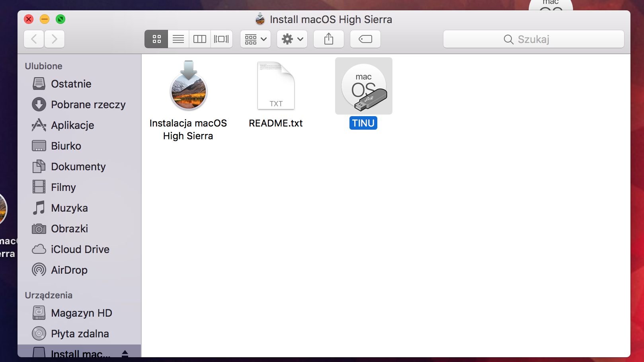Zoom the Finder window with green button
Image resolution: width=644 pixels, height=362 pixels.
60,19
